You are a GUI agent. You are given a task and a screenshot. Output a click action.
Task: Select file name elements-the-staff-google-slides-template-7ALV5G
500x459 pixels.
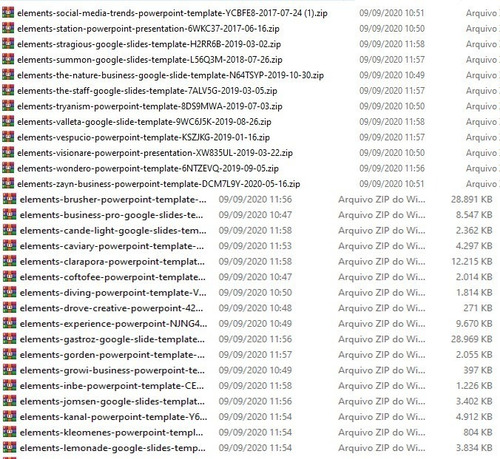[x=147, y=91]
